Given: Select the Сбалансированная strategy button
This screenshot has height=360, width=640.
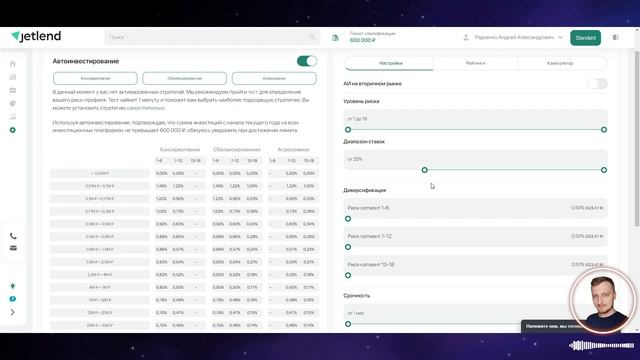Looking at the screenshot, I should 184,78.
